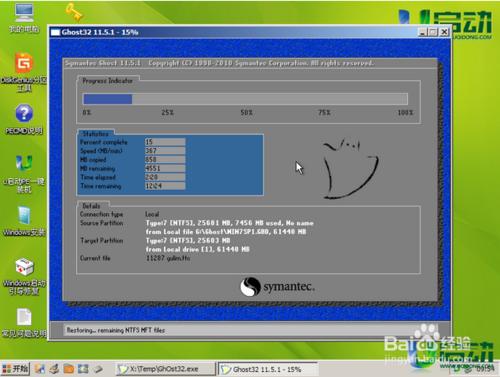
Task: Open the Windows安装 desktop icon
Action: (x=24, y=221)
